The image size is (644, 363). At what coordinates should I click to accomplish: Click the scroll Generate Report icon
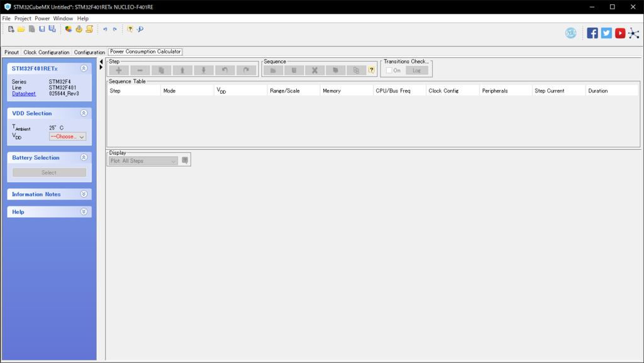pyautogui.click(x=89, y=29)
